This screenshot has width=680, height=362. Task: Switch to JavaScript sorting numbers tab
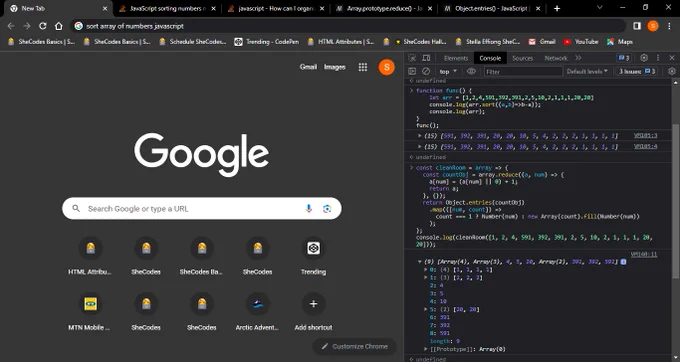click(x=167, y=9)
